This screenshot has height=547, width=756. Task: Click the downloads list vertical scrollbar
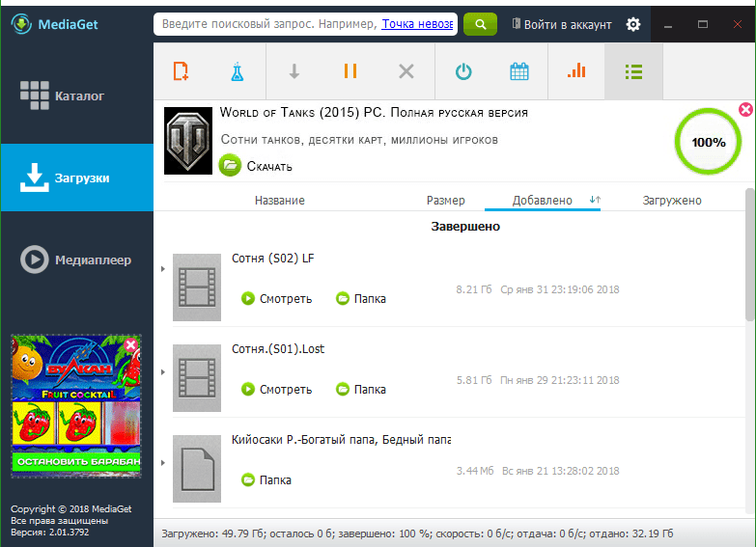(749, 255)
